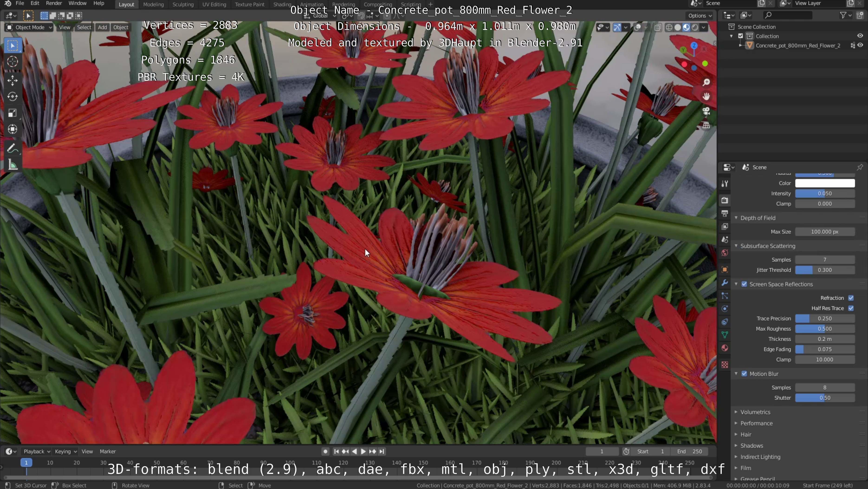
Task: Open the Render menu
Action: 54,3
